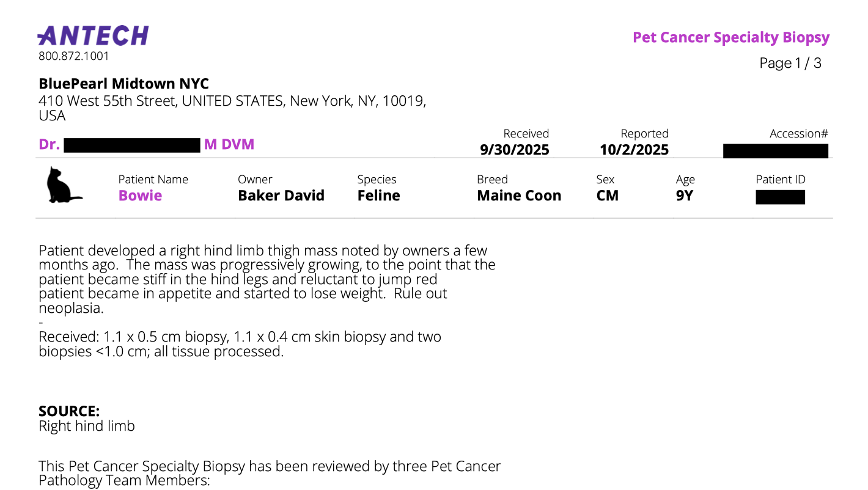This screenshot has width=868, height=490.
Task: Click the redacted Accession number box
Action: [775, 151]
